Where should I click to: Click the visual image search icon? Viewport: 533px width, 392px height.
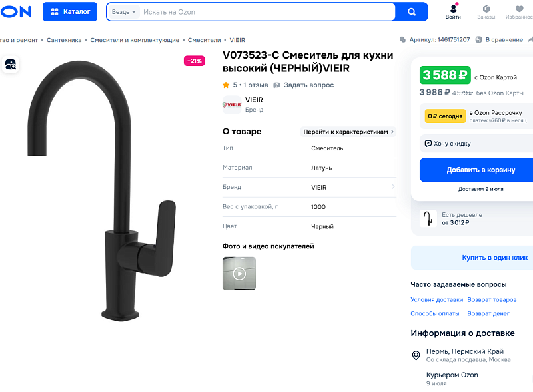[x=11, y=64]
